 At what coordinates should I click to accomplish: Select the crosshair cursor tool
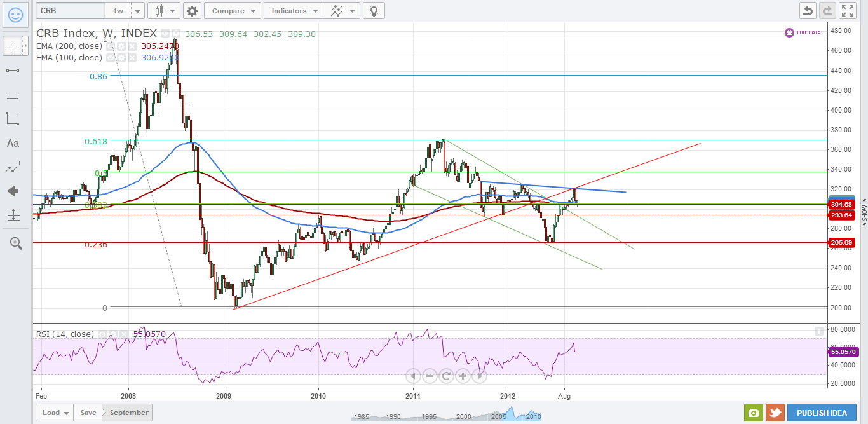(x=12, y=46)
